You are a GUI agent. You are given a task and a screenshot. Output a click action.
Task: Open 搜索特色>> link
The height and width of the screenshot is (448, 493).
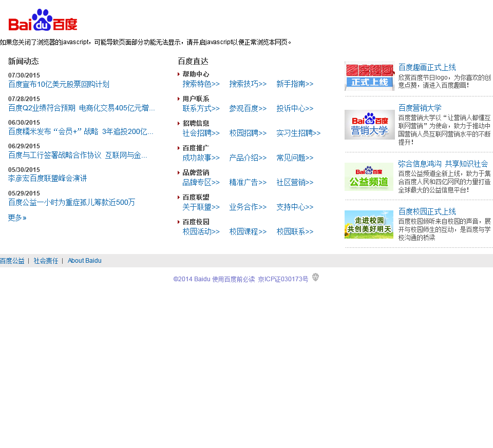201,84
